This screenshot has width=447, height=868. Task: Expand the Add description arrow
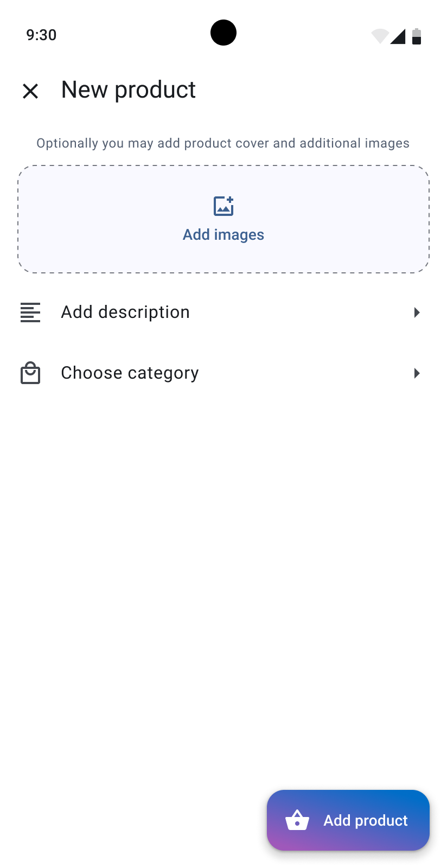(x=417, y=312)
